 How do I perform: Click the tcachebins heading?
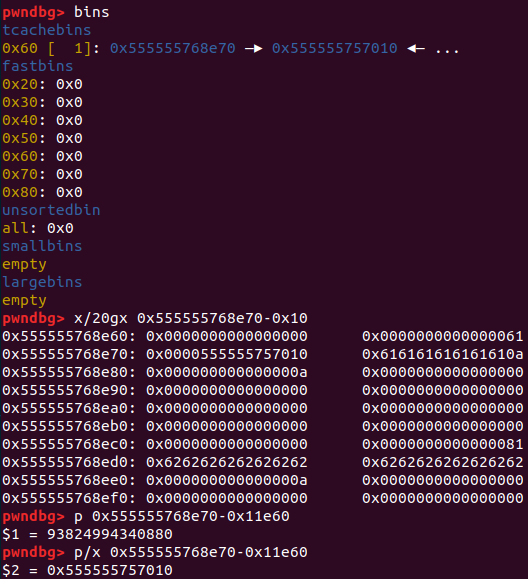(47, 30)
